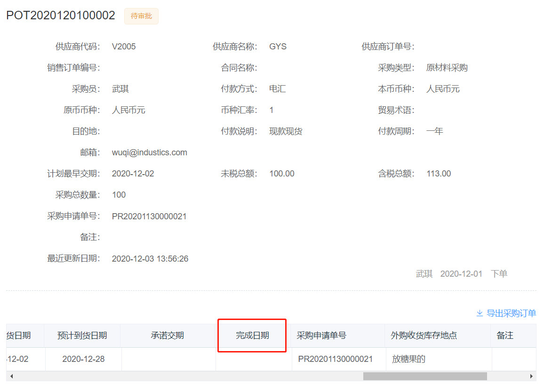Click the 承诺交期 column header
Screen dimensions: 544x392
[x=168, y=336]
